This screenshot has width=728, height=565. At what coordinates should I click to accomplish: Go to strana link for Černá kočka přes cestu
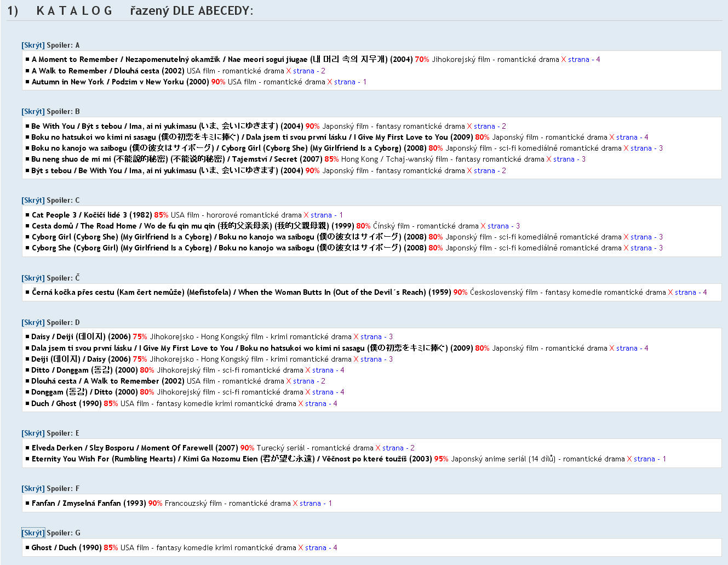pyautogui.click(x=685, y=293)
